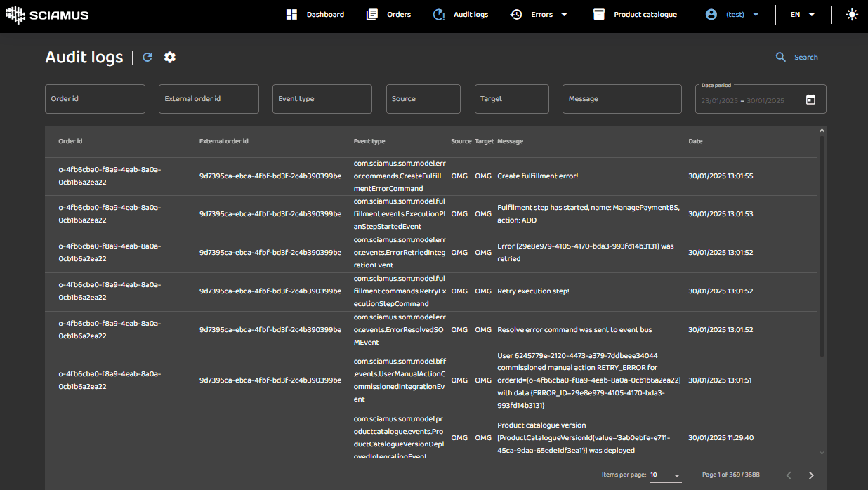Expand the Errors menu dropdown
868x490 pixels.
[564, 15]
